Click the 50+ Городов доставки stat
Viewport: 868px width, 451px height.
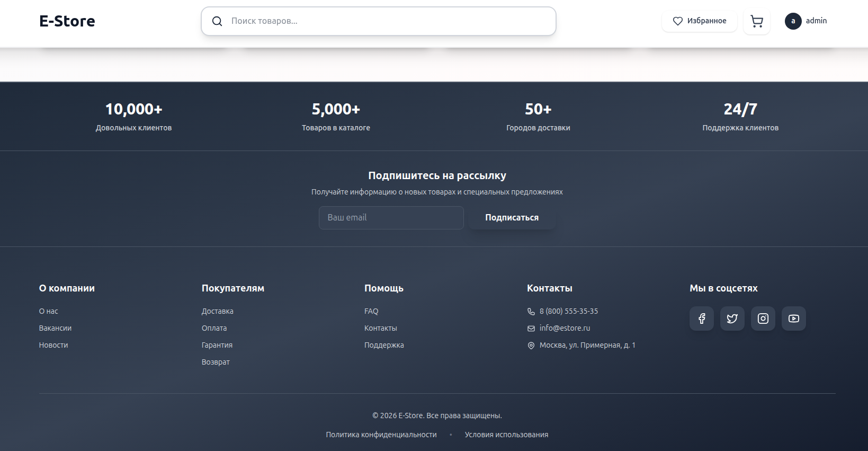point(538,117)
